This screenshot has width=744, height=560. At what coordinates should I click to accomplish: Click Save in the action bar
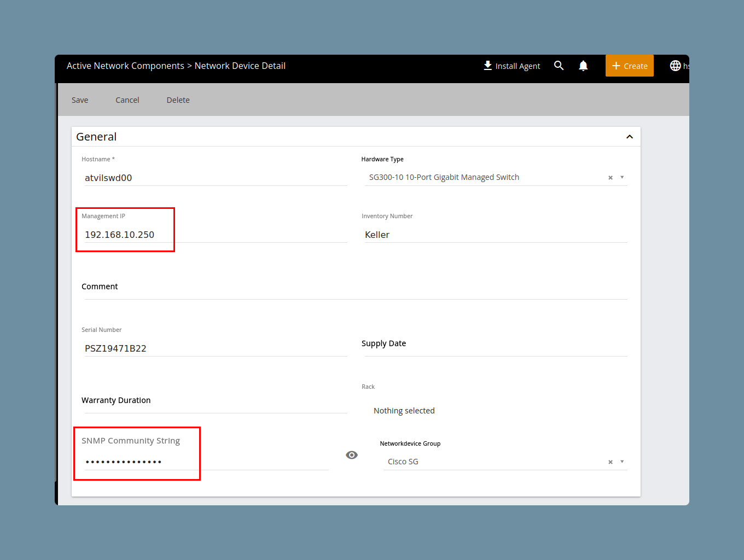(x=80, y=100)
